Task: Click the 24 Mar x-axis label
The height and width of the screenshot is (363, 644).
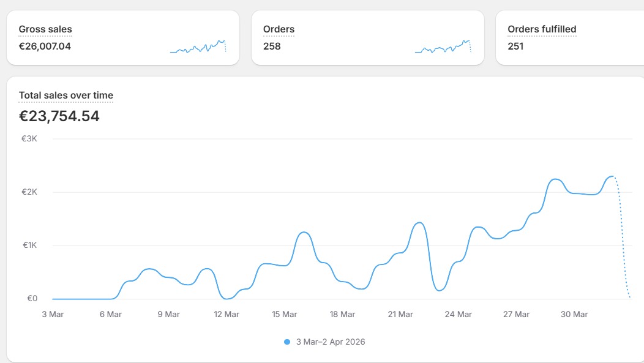Action: pos(458,314)
